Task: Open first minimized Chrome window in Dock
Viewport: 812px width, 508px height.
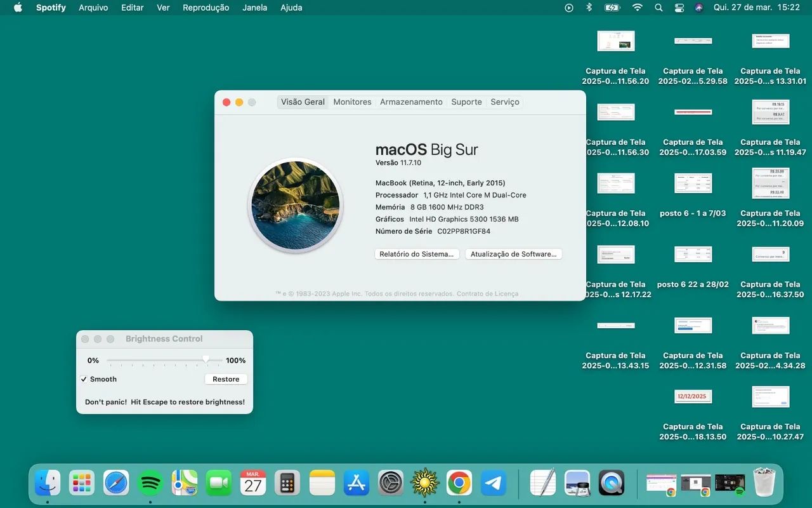Action: point(661,483)
